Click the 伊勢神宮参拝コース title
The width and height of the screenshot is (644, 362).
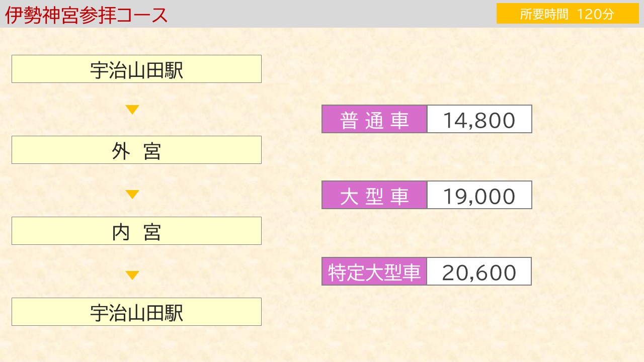coord(86,15)
